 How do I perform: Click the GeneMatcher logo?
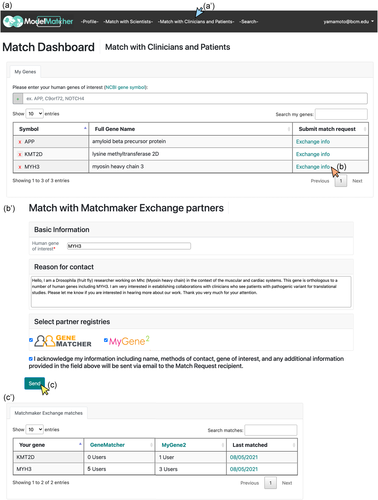[63, 341]
